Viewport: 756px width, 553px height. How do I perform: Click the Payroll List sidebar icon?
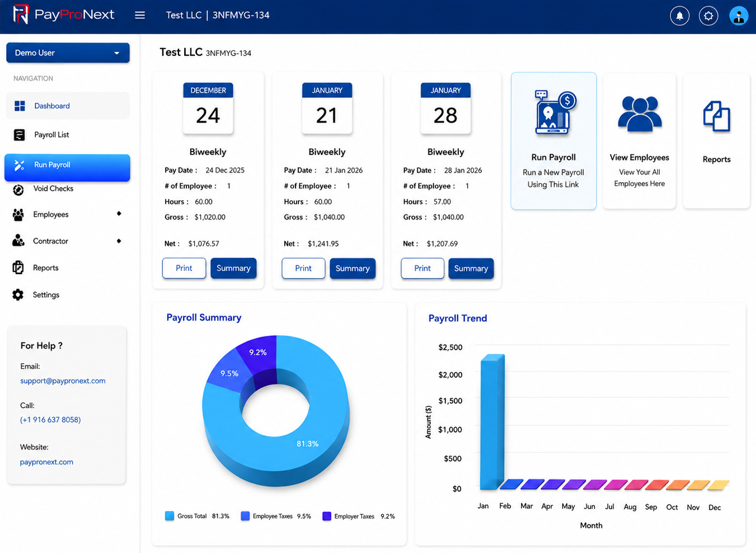[x=19, y=135]
